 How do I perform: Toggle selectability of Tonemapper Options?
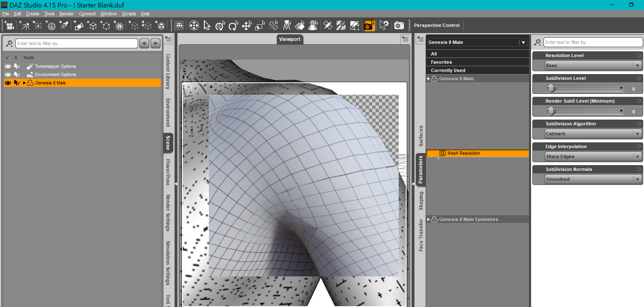[x=17, y=66]
